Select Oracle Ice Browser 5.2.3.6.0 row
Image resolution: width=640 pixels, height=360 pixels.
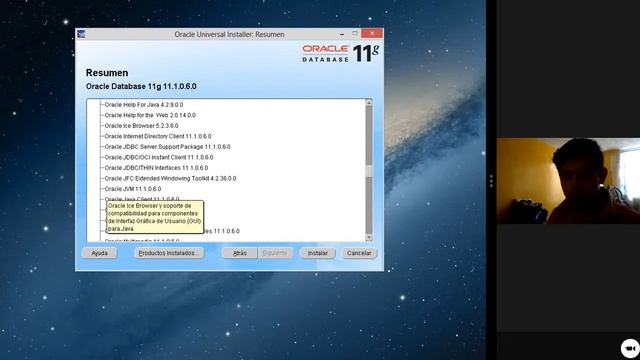(141, 126)
